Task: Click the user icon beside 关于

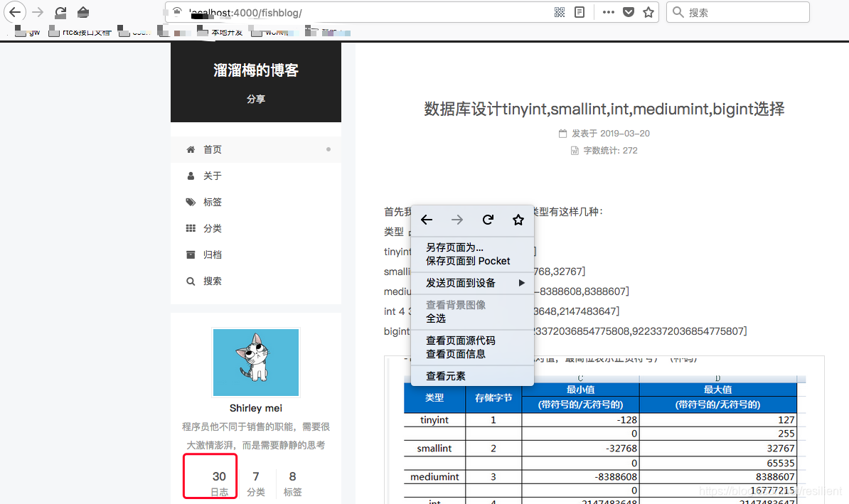Action: [x=191, y=176]
